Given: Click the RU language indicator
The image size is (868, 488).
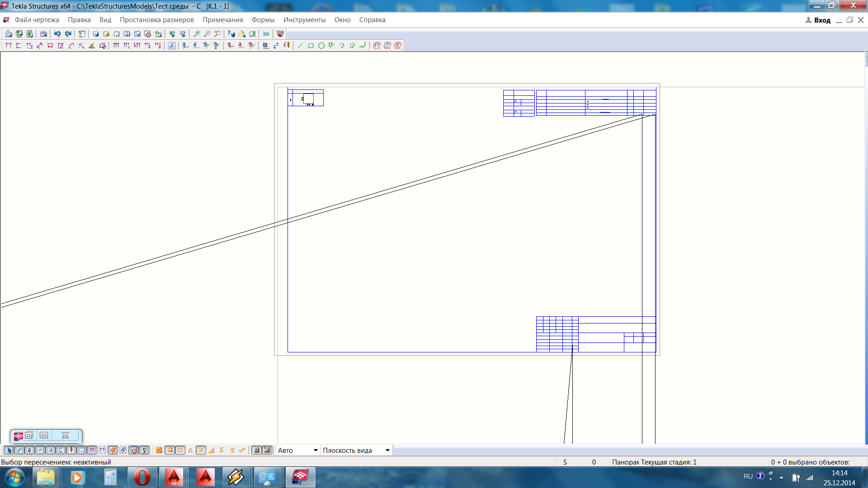Looking at the screenshot, I should pos(748,476).
